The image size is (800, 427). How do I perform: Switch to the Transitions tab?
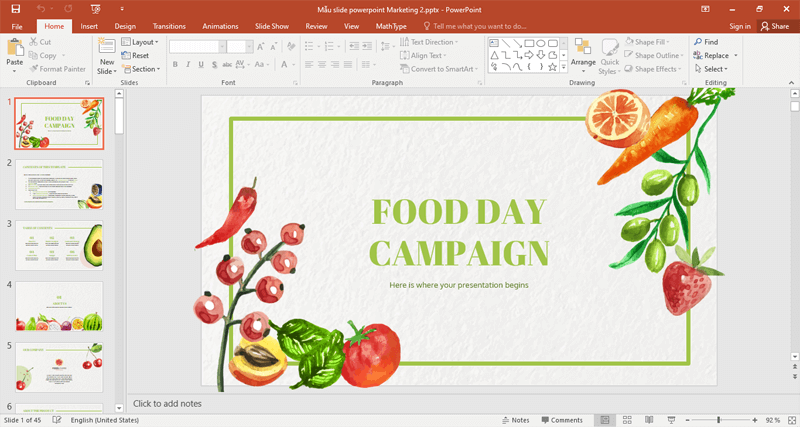tap(169, 26)
